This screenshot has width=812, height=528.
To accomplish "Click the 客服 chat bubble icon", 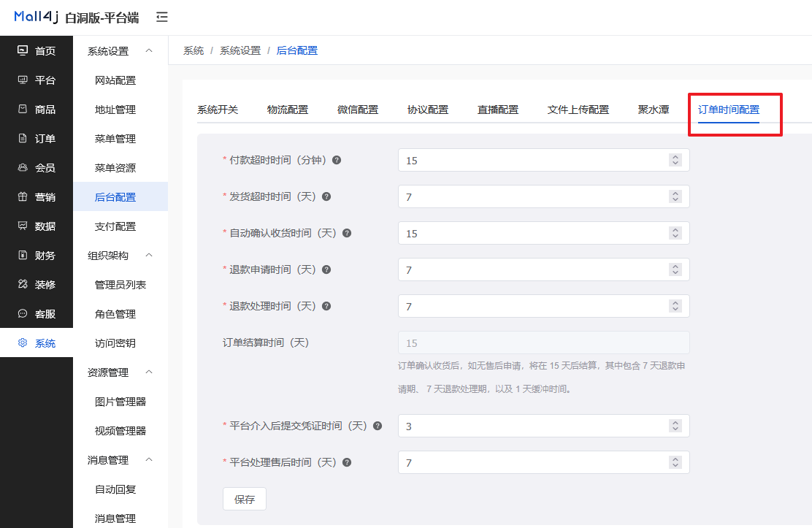I will pos(22,313).
